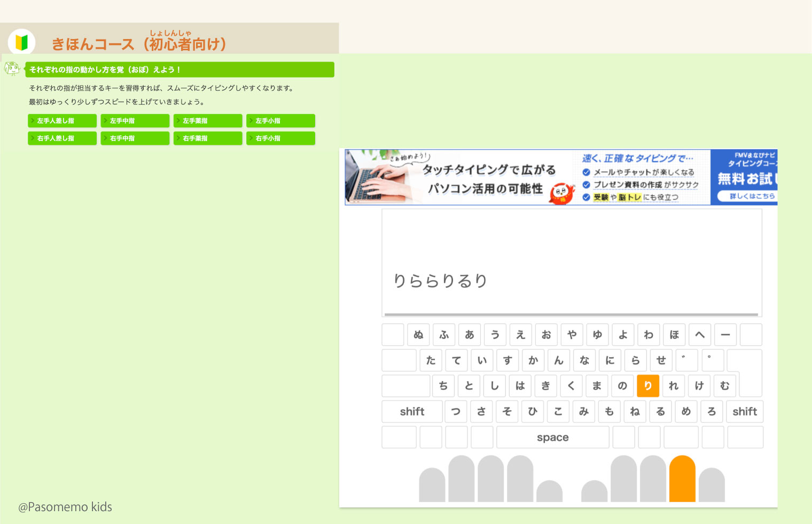Click the け key on keyboard

tap(699, 386)
